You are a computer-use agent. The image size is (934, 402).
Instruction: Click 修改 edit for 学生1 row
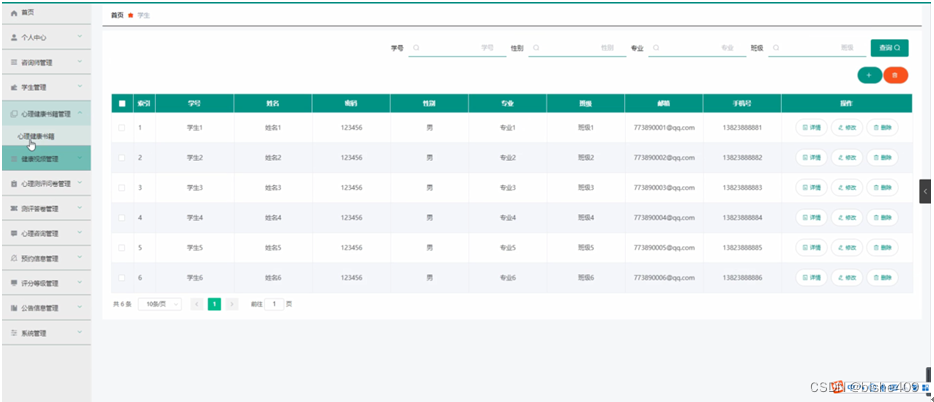coord(846,127)
